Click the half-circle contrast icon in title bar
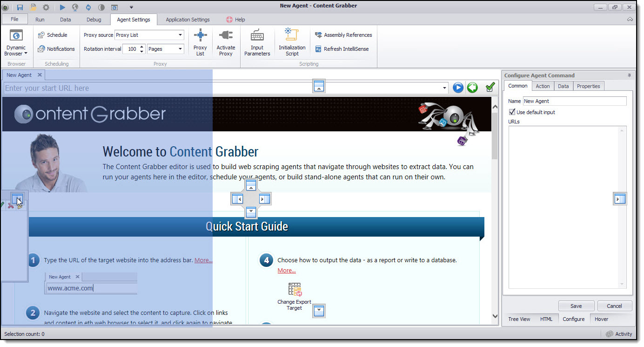The width and height of the screenshot is (644, 347). 101,7
